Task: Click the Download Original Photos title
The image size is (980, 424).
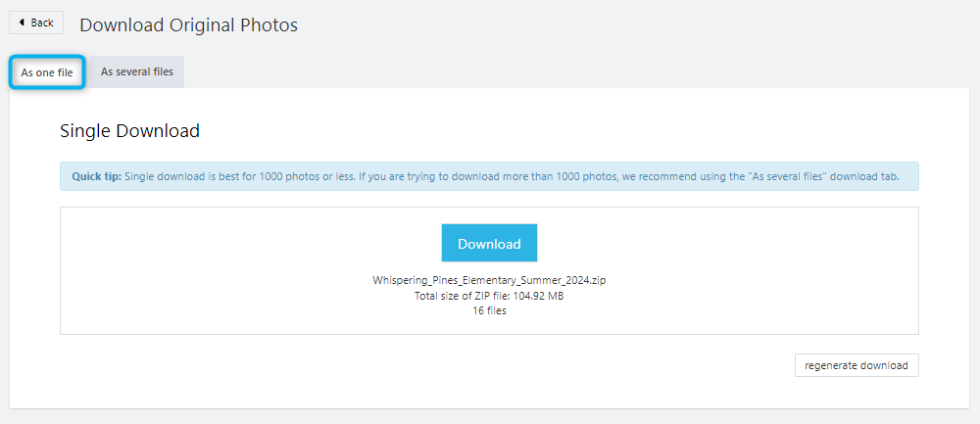Action: pyautogui.click(x=189, y=25)
